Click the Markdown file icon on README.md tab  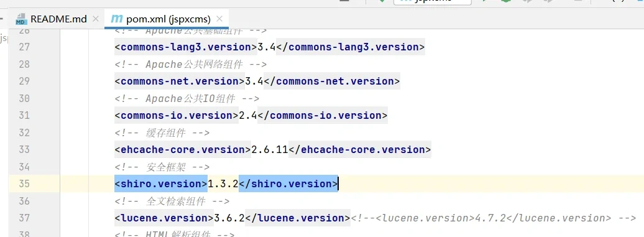pos(21,19)
